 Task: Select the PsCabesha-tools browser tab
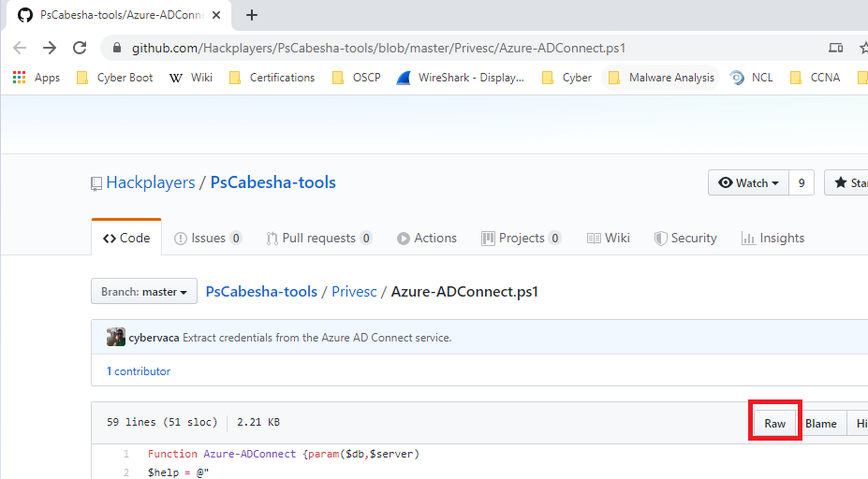[x=119, y=15]
